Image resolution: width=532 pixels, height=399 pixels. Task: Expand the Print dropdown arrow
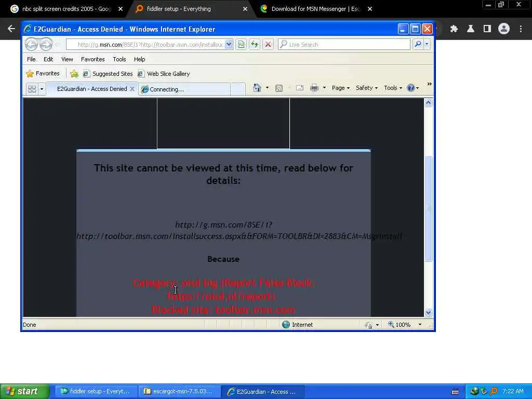[x=324, y=88]
